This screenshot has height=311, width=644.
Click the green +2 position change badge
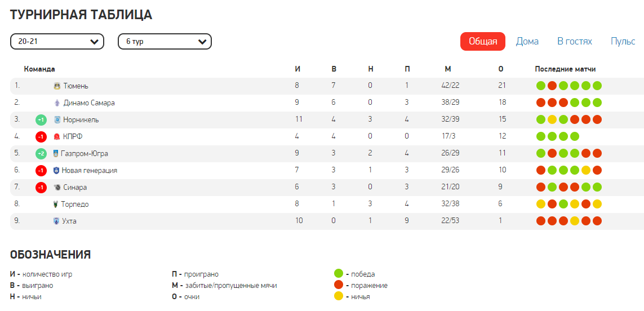(41, 154)
